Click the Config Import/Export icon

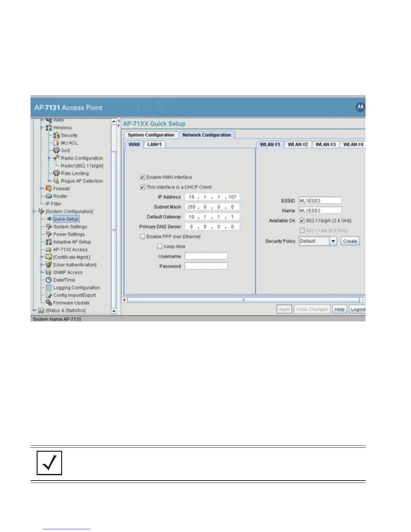(x=49, y=295)
